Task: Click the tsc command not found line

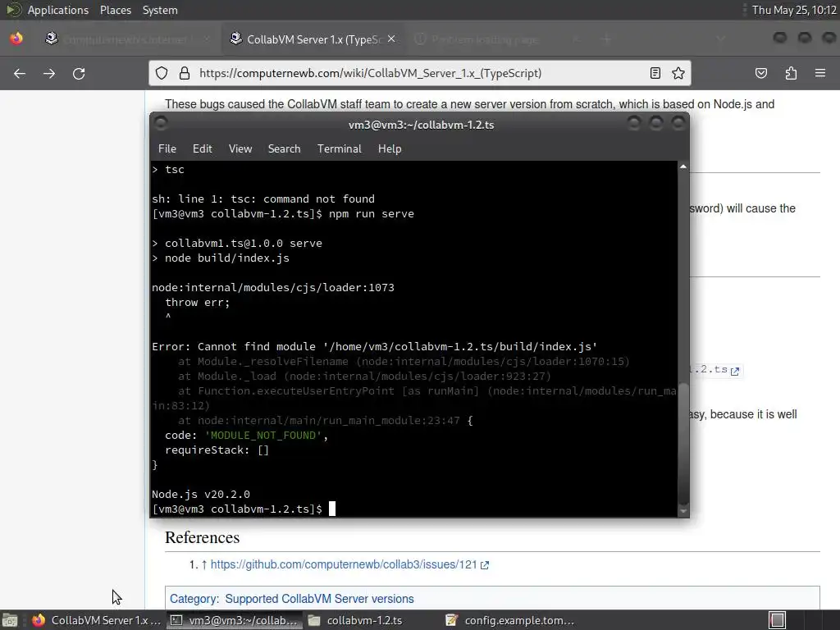Action: click(263, 199)
